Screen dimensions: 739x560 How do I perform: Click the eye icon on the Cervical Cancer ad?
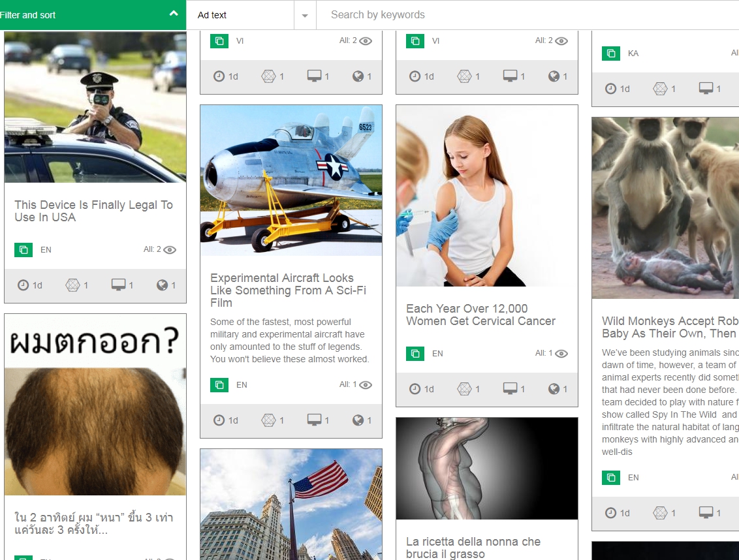tap(561, 354)
